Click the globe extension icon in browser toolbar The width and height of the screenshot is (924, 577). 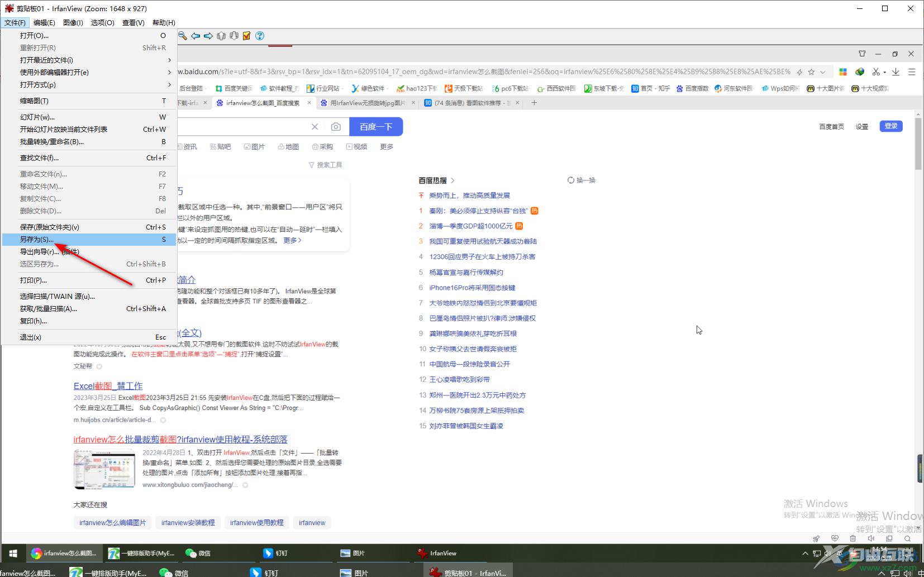coord(860,71)
